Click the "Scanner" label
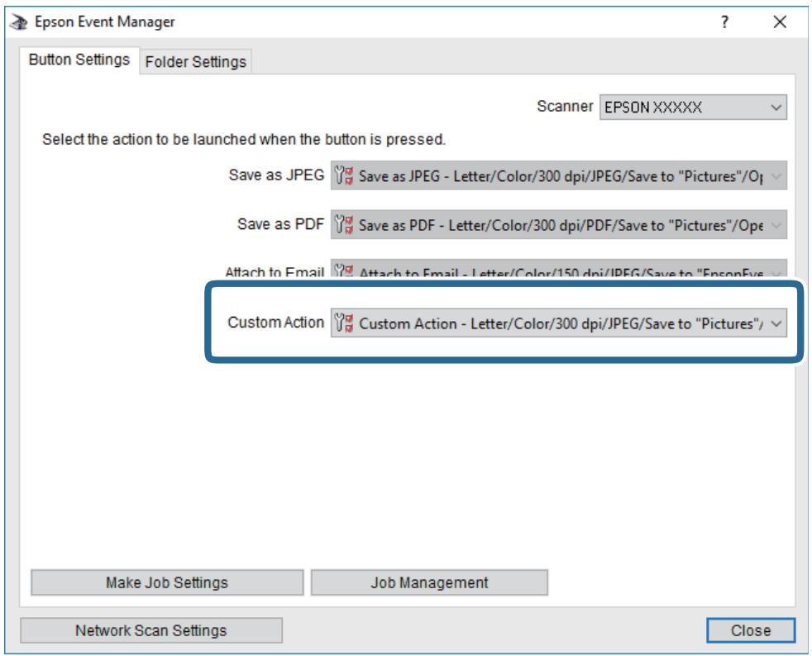 tap(565, 106)
